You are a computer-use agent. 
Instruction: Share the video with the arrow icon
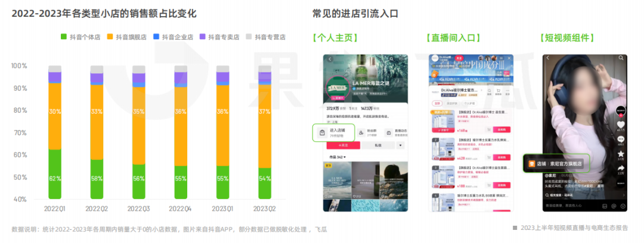[x=621, y=168]
